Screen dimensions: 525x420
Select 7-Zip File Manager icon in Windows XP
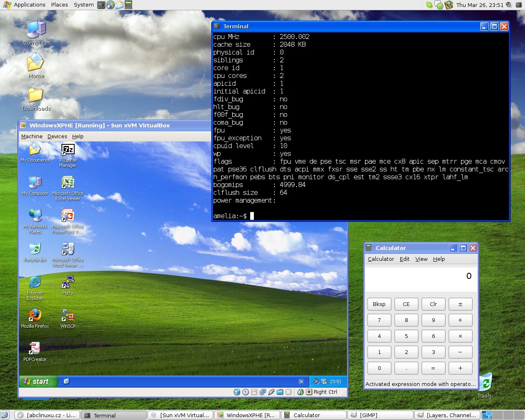(68, 155)
